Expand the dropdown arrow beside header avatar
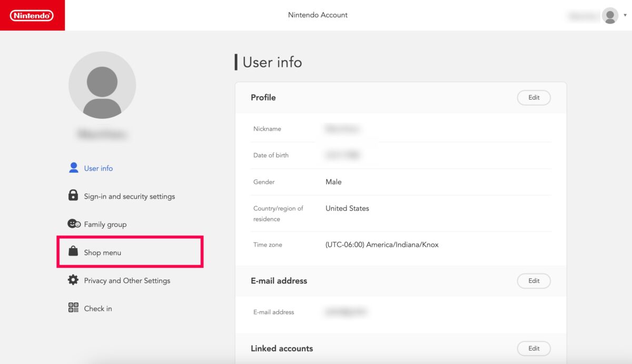632x364 pixels. coord(625,16)
